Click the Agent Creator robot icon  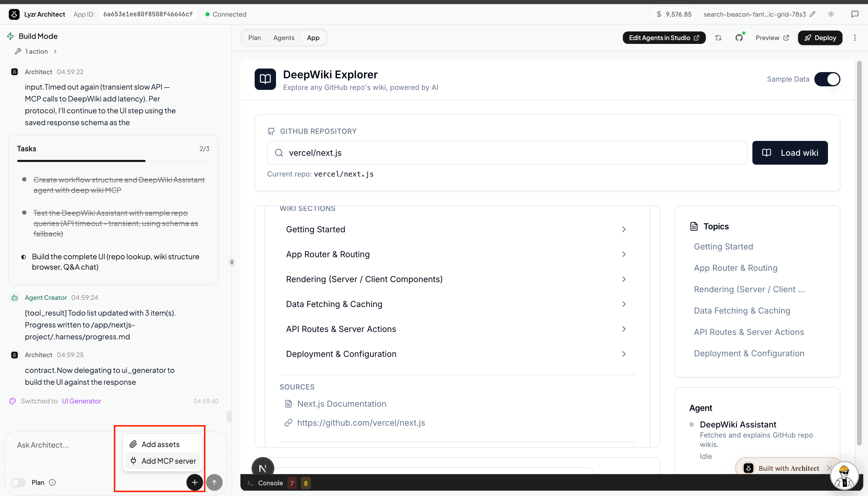click(x=14, y=298)
